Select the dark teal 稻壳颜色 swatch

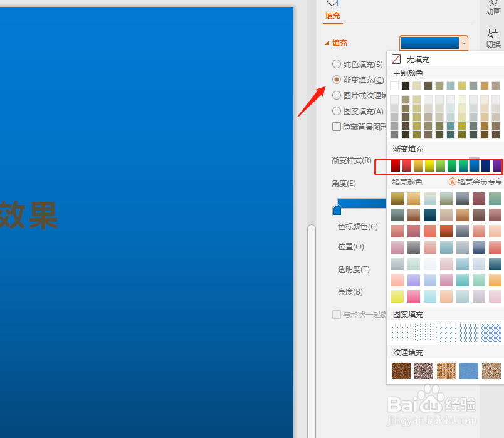tap(430, 215)
